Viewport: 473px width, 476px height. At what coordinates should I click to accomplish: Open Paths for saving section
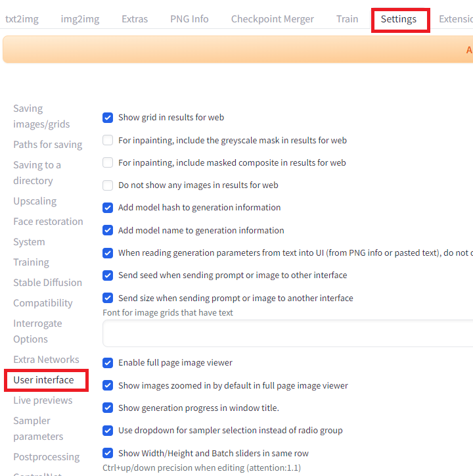point(48,145)
